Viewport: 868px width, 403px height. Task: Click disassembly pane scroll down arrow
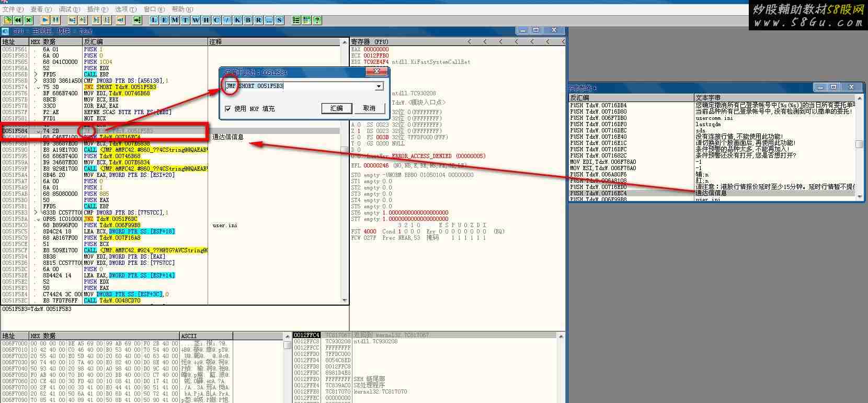point(345,300)
